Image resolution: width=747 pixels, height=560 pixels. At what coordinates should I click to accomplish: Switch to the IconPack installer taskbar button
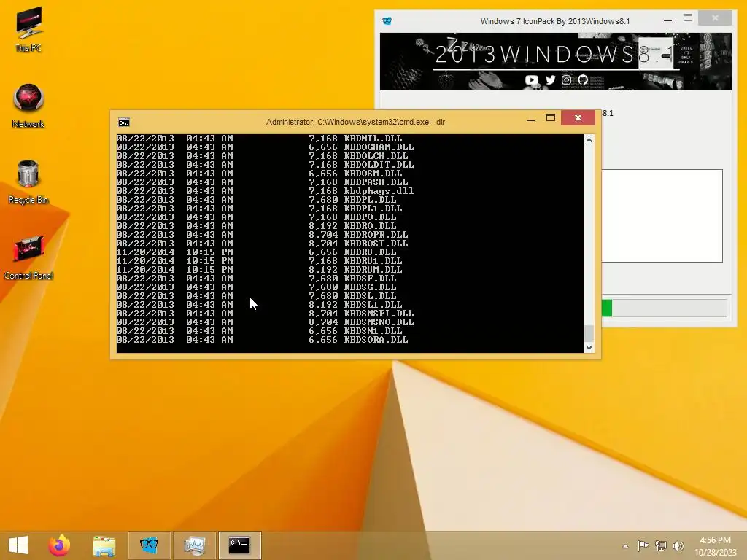(x=149, y=545)
